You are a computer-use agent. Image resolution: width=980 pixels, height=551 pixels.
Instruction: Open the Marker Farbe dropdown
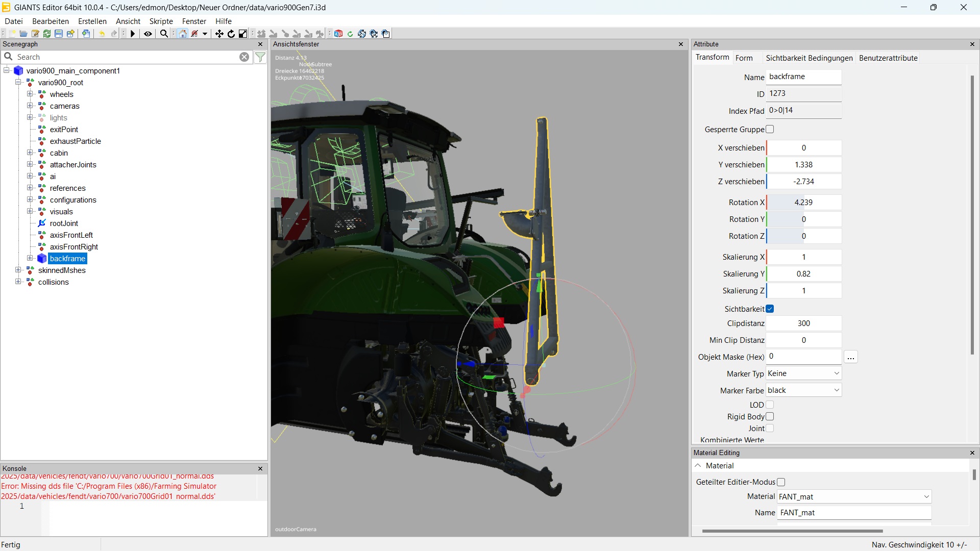pyautogui.click(x=803, y=390)
